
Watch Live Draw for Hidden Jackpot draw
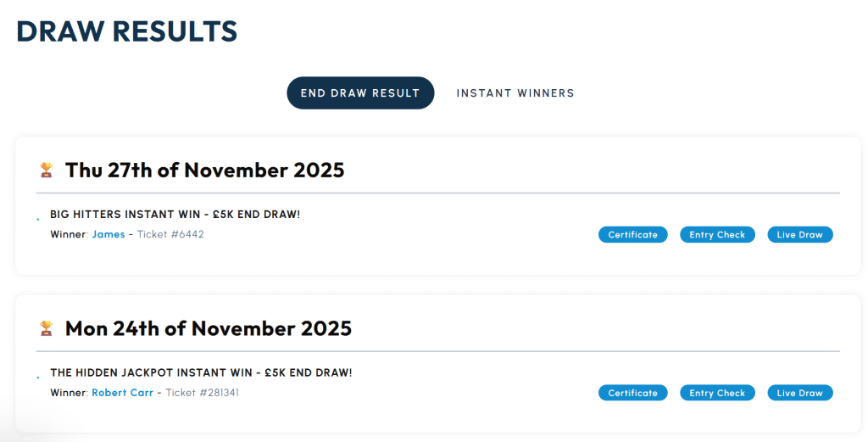pyautogui.click(x=799, y=393)
